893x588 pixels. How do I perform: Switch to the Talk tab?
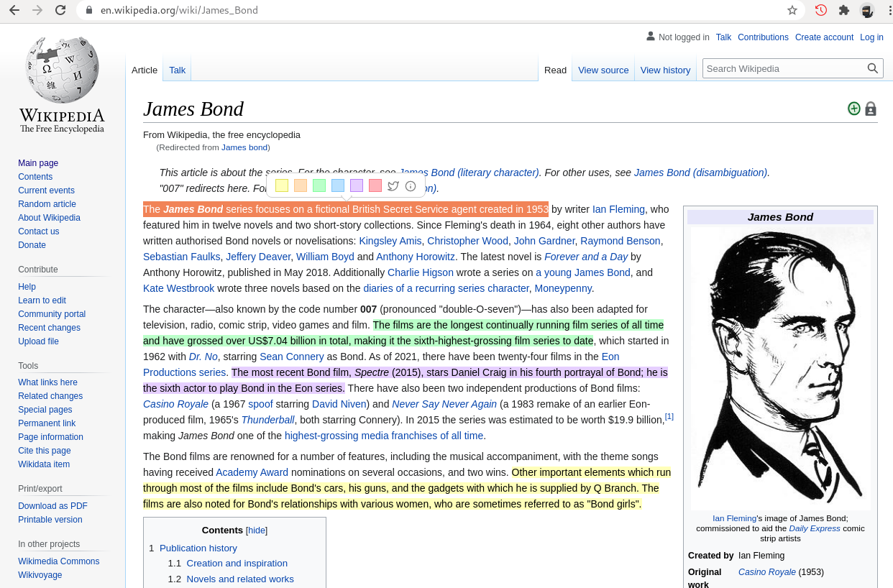[178, 70]
